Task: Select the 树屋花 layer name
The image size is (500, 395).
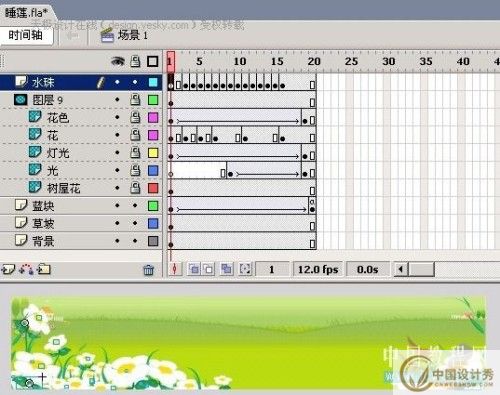Action: (63, 188)
